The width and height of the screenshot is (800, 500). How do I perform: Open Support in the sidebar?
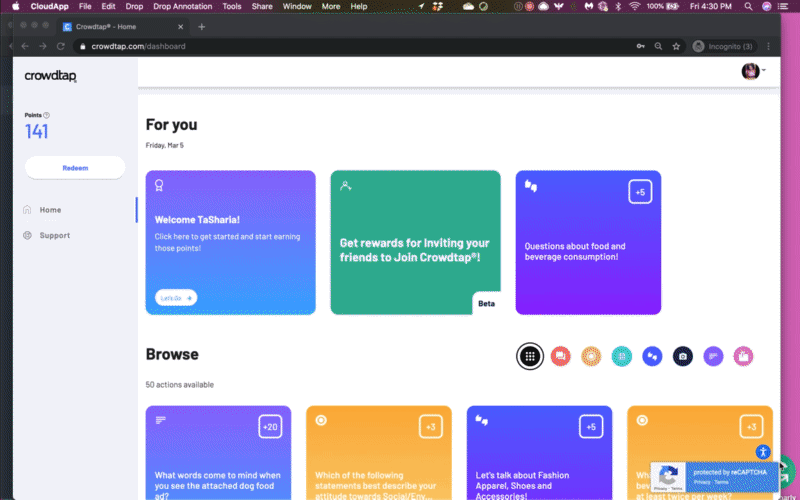pyautogui.click(x=55, y=235)
